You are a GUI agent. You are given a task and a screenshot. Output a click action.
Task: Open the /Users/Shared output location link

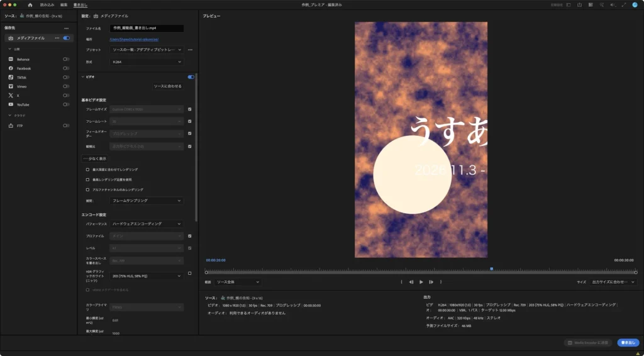pos(134,40)
